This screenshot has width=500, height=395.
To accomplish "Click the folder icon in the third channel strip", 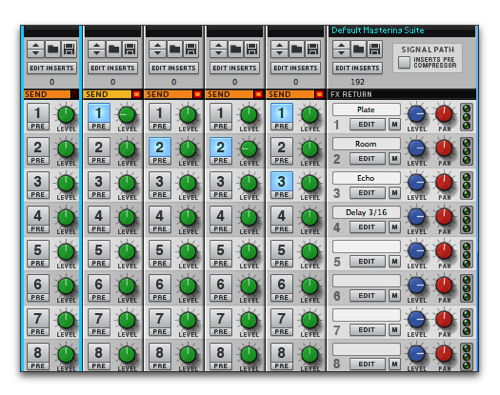I will 175,49.
